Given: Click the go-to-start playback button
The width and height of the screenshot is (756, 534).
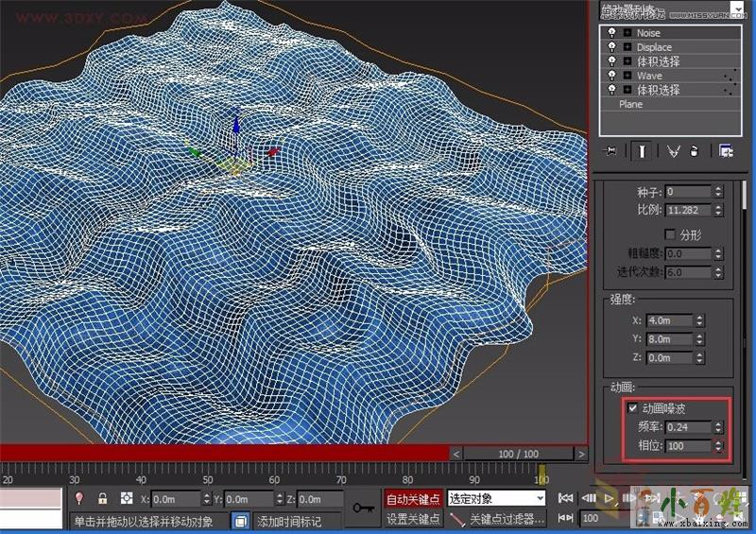Looking at the screenshot, I should coord(565,498).
